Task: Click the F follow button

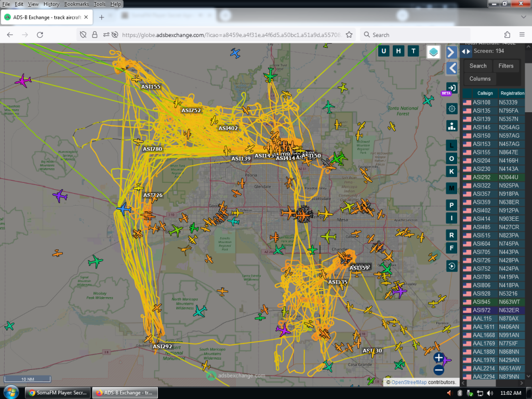Action: 451,248
